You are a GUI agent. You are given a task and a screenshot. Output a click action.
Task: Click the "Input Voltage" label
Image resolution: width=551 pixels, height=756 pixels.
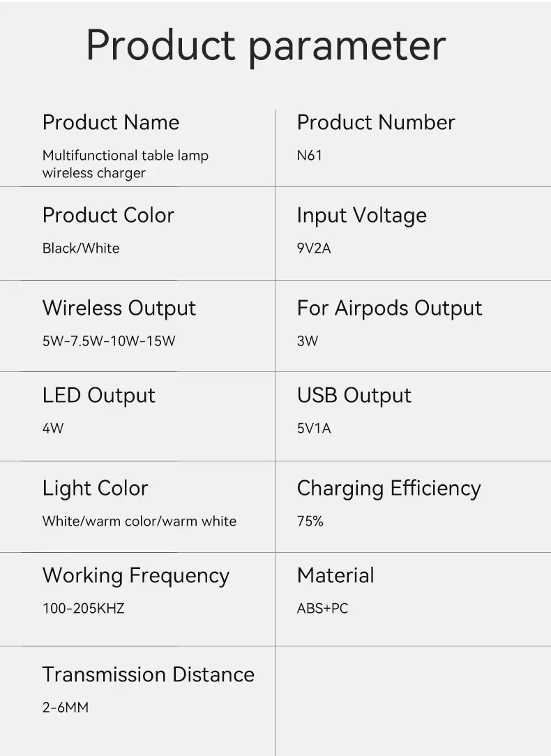tap(361, 215)
